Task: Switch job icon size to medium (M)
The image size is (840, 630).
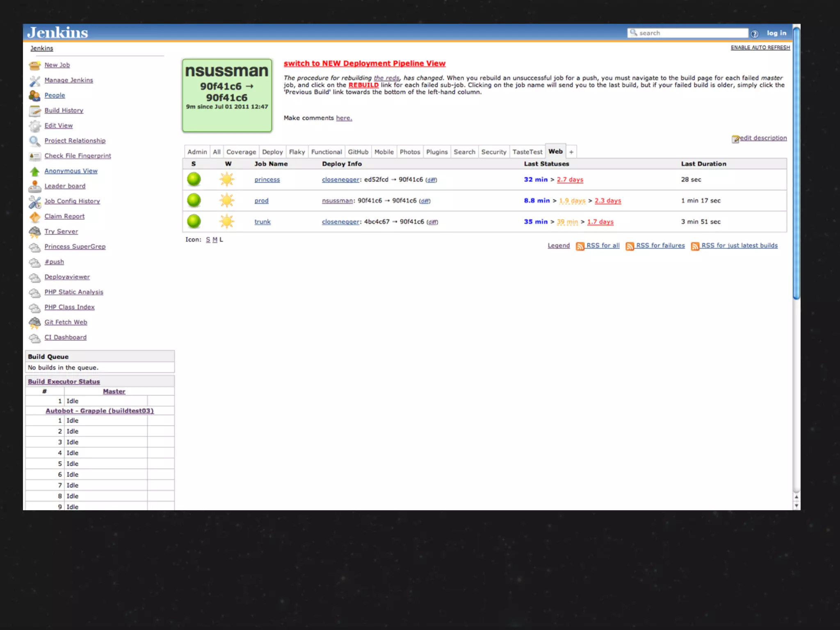Action: click(215, 240)
